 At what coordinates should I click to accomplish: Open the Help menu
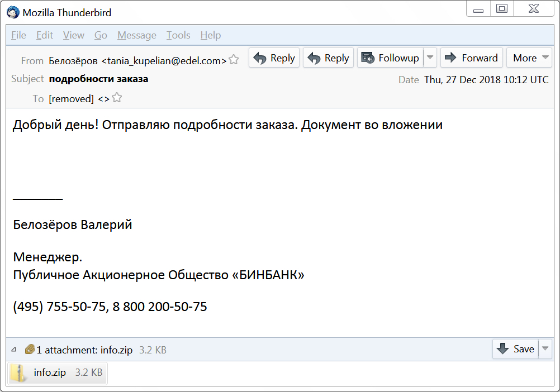(x=211, y=35)
